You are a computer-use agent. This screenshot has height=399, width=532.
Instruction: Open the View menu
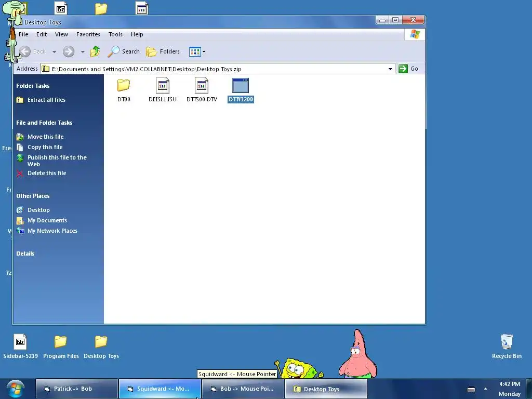point(61,34)
